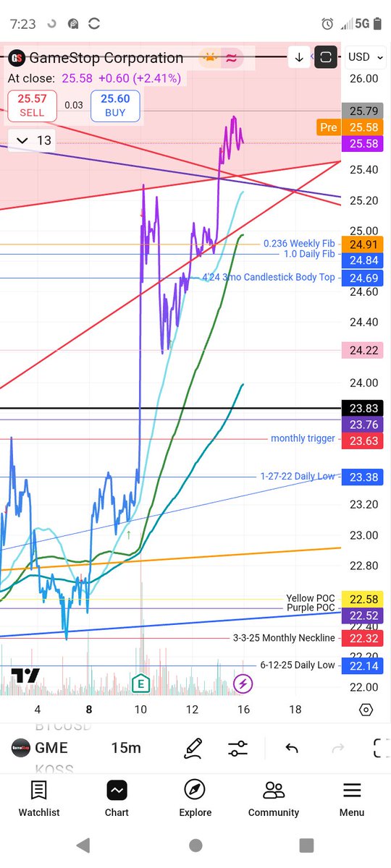Viewport: 391px width, 868px height.
Task: Tap the 22.52 purple price label
Action: pyautogui.click(x=363, y=616)
